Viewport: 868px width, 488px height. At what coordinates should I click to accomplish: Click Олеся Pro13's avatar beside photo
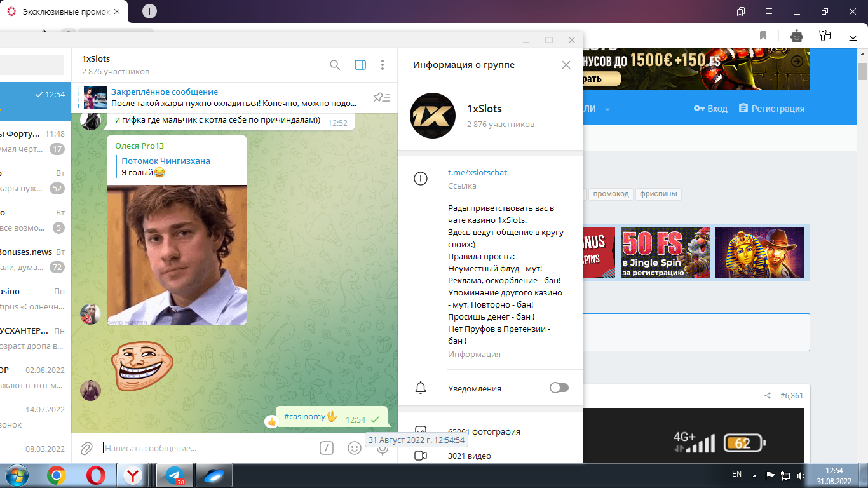90,314
